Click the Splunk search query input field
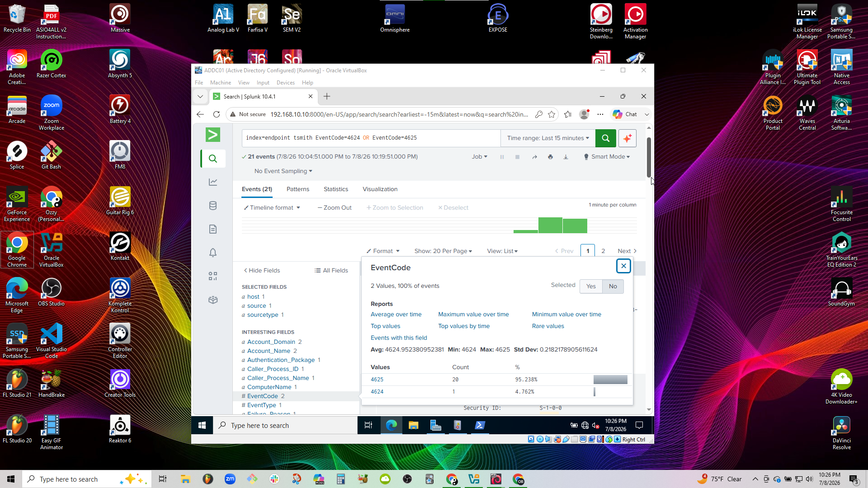Screen dimensions: 868x488 tap(371, 138)
